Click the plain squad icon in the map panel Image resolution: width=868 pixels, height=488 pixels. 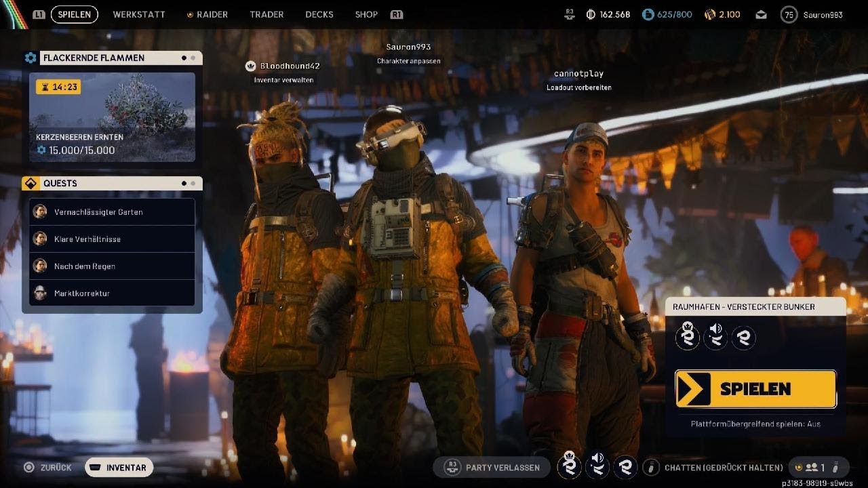[744, 337]
